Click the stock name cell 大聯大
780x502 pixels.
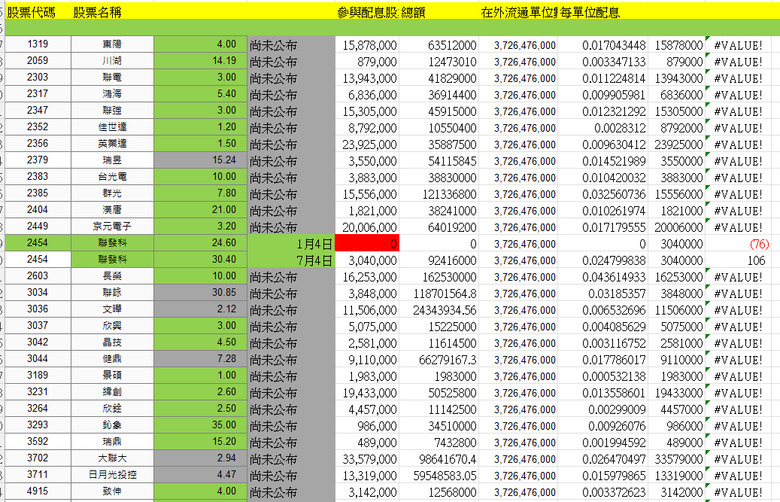click(112, 458)
